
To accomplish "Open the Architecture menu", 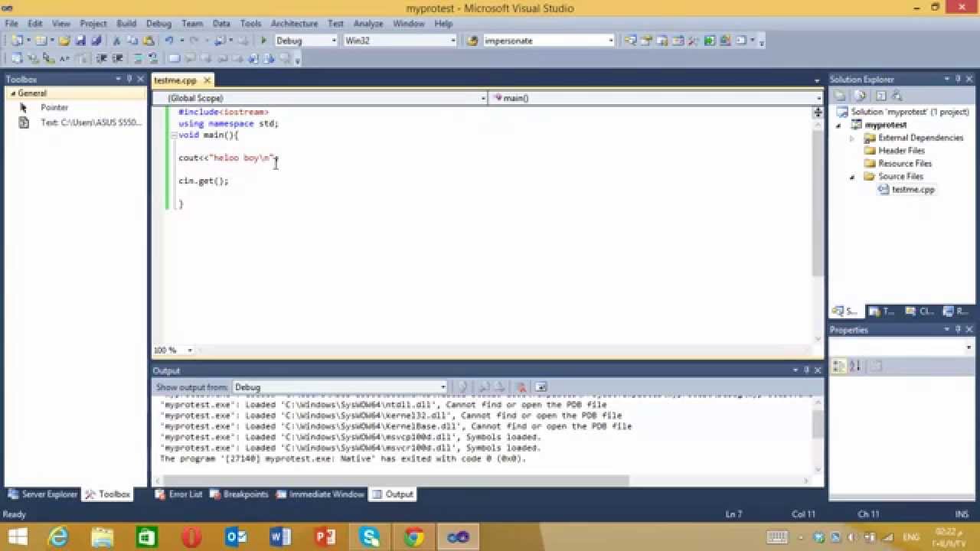I will (x=294, y=24).
